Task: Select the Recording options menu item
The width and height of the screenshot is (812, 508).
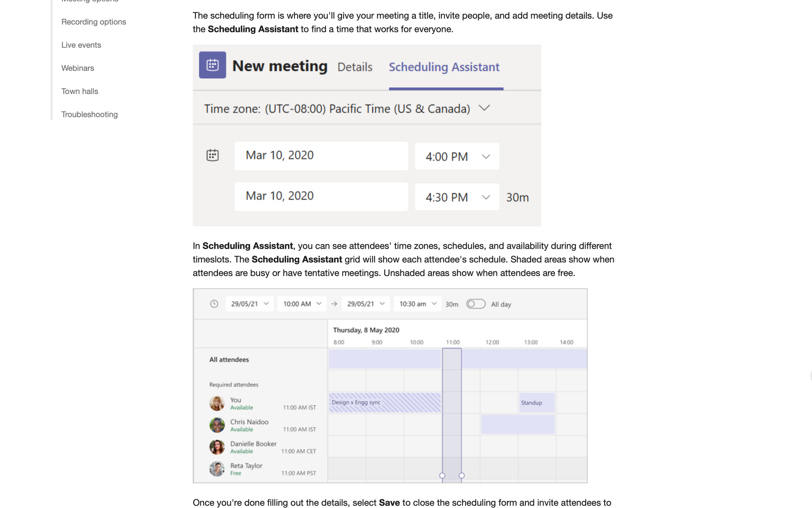Action: (x=93, y=22)
